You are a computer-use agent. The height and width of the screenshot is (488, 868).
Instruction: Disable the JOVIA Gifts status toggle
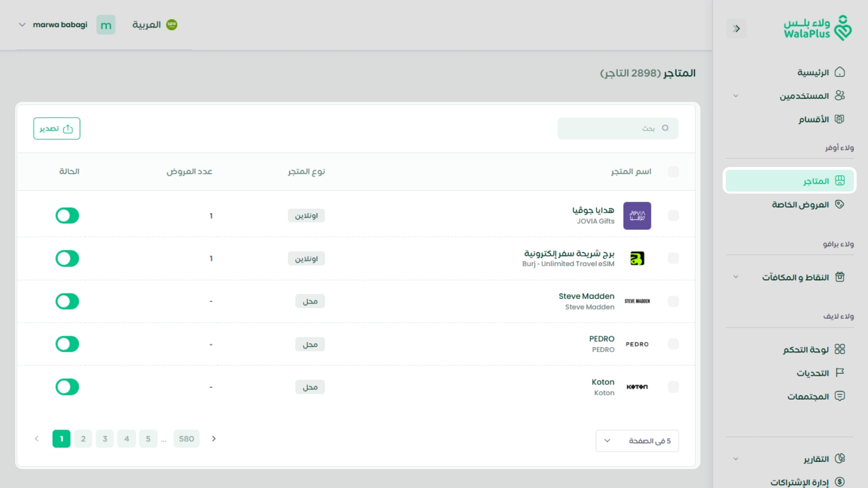click(67, 215)
